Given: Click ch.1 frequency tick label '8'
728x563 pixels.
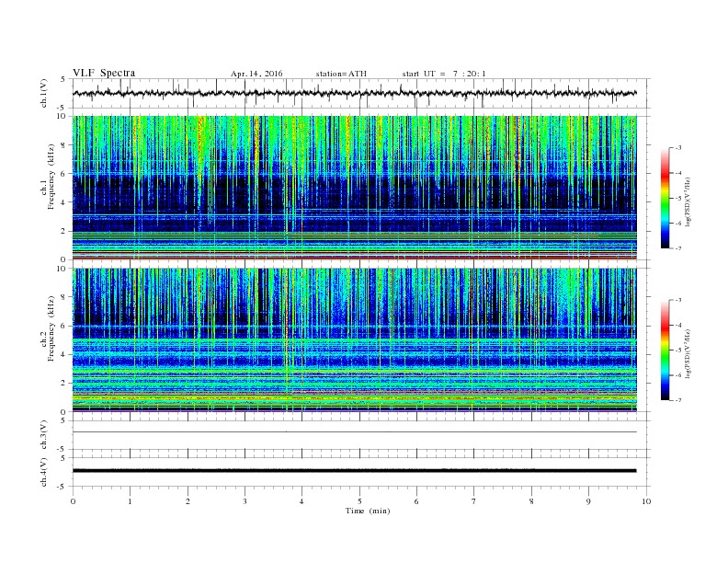Looking at the screenshot, I should [63, 145].
